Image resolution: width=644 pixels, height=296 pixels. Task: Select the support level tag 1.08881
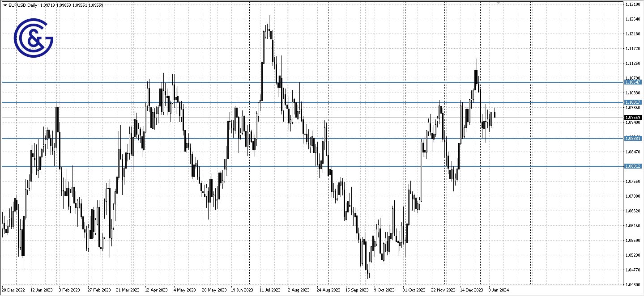click(634, 139)
